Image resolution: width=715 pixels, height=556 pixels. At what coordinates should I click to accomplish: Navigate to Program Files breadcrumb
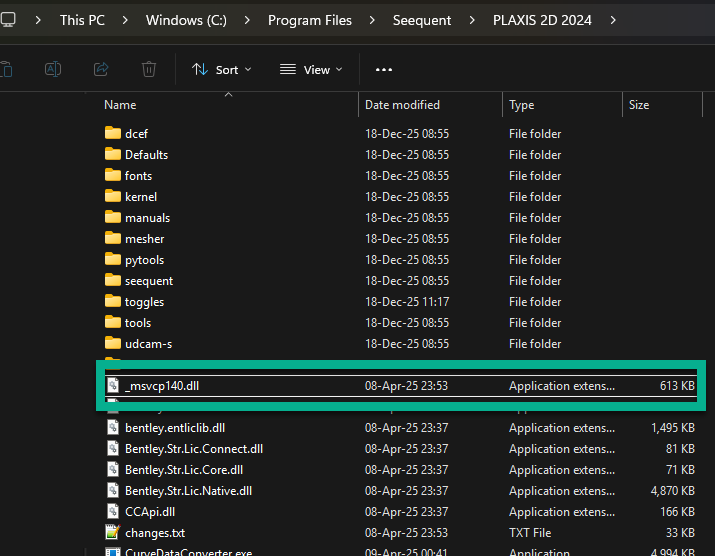(x=310, y=20)
